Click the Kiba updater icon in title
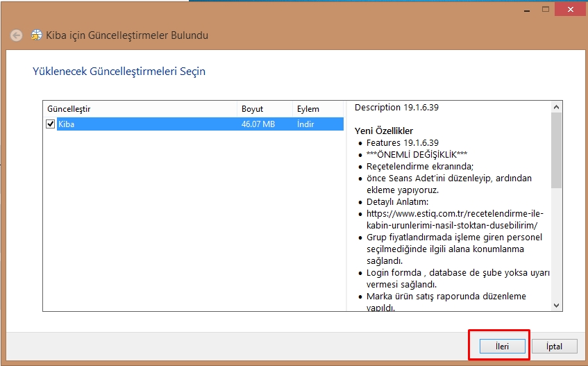 pos(36,35)
